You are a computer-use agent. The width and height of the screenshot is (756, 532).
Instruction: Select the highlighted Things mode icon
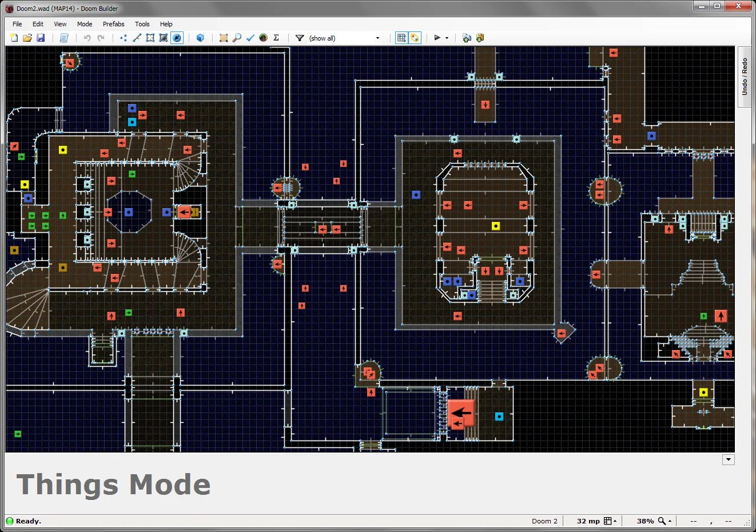(x=177, y=38)
